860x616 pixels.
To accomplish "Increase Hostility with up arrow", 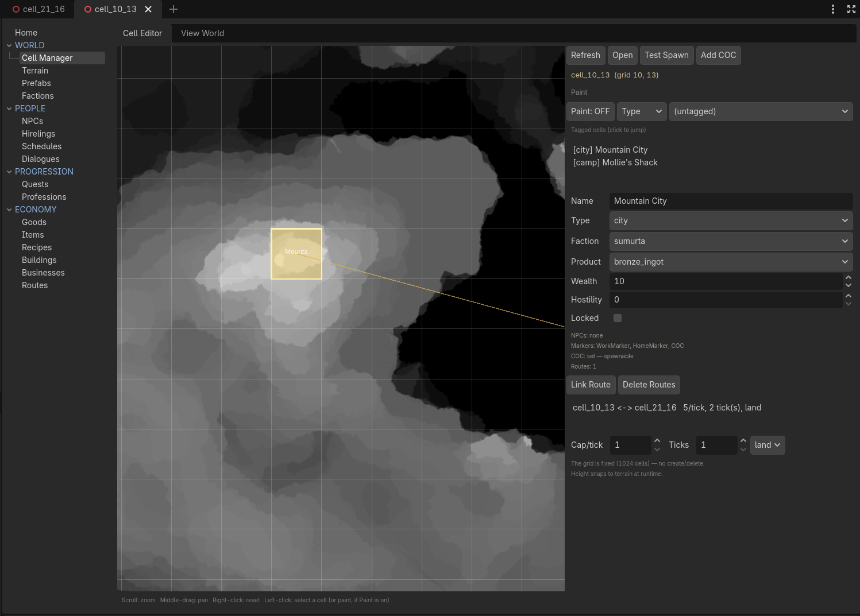I will pyautogui.click(x=849, y=296).
